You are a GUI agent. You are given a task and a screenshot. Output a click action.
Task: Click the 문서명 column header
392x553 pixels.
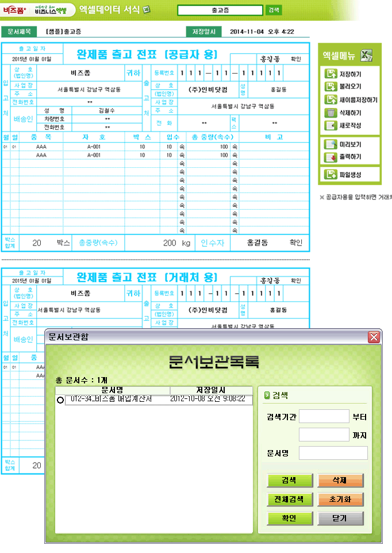[x=113, y=390]
